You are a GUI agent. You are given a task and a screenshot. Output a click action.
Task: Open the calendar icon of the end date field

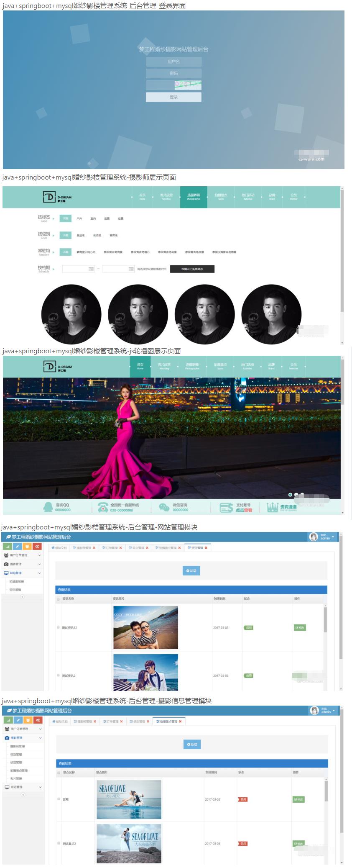point(131,269)
